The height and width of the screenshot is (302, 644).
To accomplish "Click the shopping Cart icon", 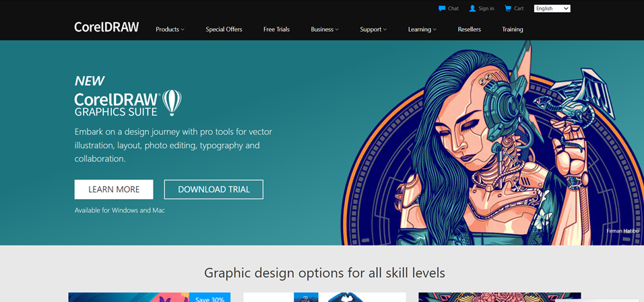I will [x=508, y=8].
